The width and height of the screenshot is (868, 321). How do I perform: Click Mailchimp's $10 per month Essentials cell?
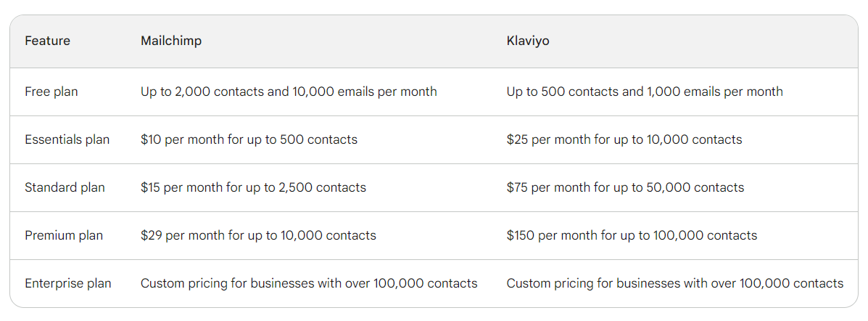click(249, 140)
